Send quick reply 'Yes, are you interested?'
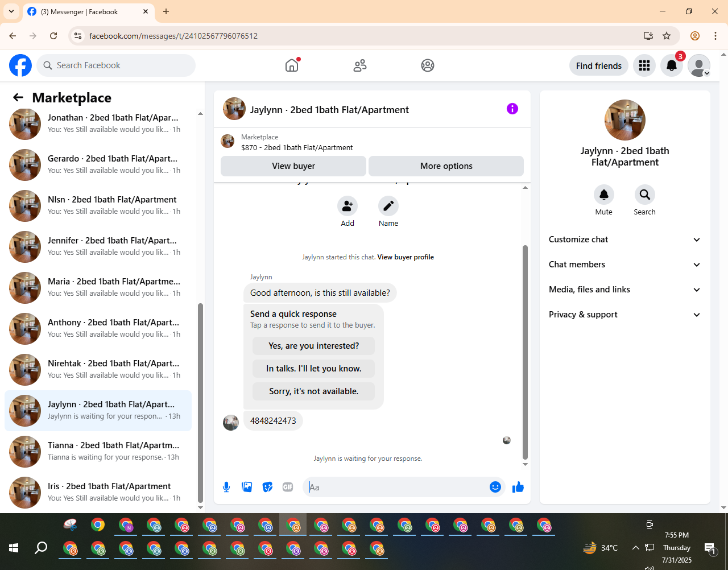The height and width of the screenshot is (570, 728). pos(314,346)
